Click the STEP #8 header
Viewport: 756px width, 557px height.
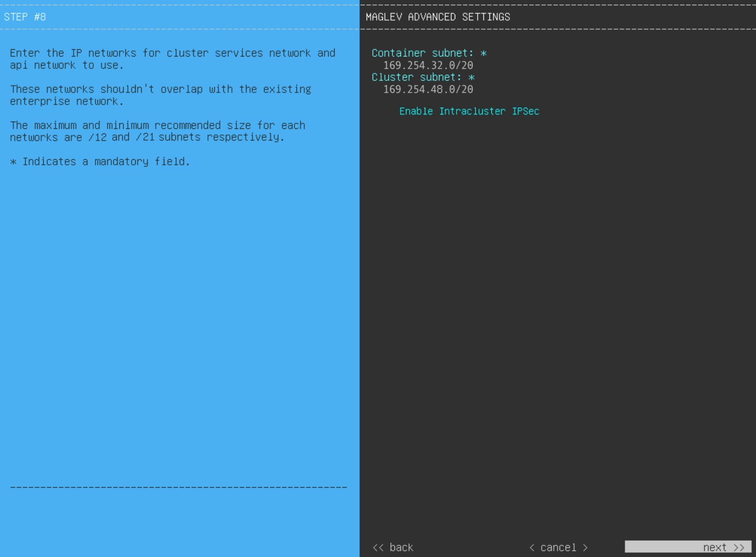click(25, 17)
